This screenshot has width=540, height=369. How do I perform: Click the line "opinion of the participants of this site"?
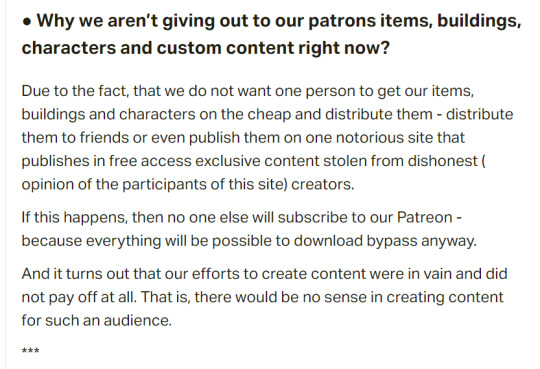pyautogui.click(x=188, y=184)
